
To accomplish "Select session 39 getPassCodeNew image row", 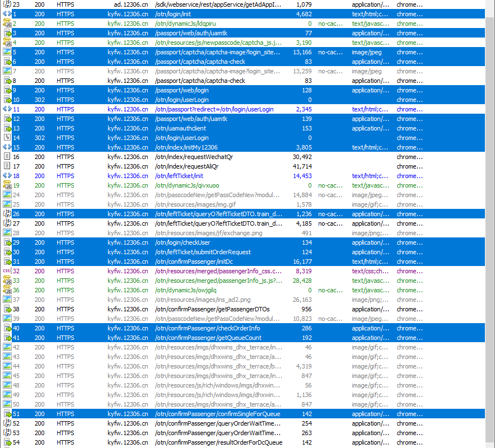I will [242, 319].
